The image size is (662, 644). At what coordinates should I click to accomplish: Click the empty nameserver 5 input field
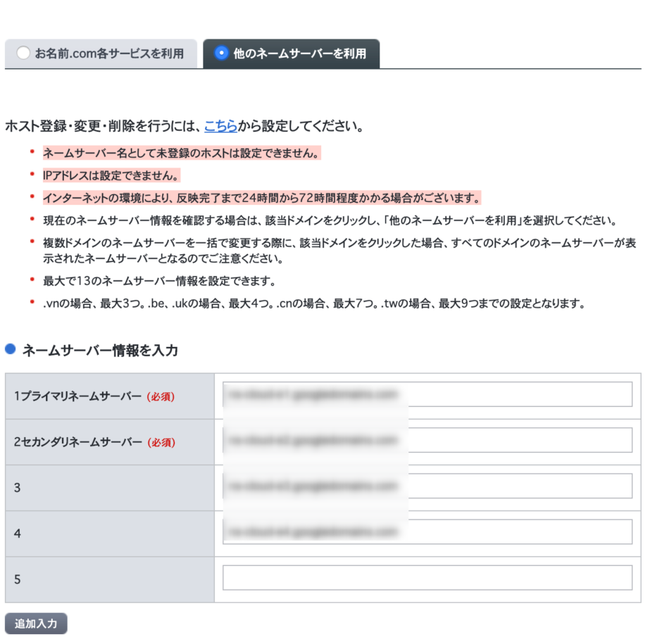(x=427, y=579)
